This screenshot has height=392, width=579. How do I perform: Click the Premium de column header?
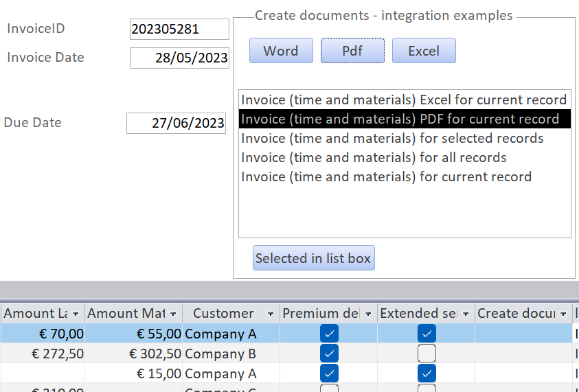pyautogui.click(x=328, y=313)
